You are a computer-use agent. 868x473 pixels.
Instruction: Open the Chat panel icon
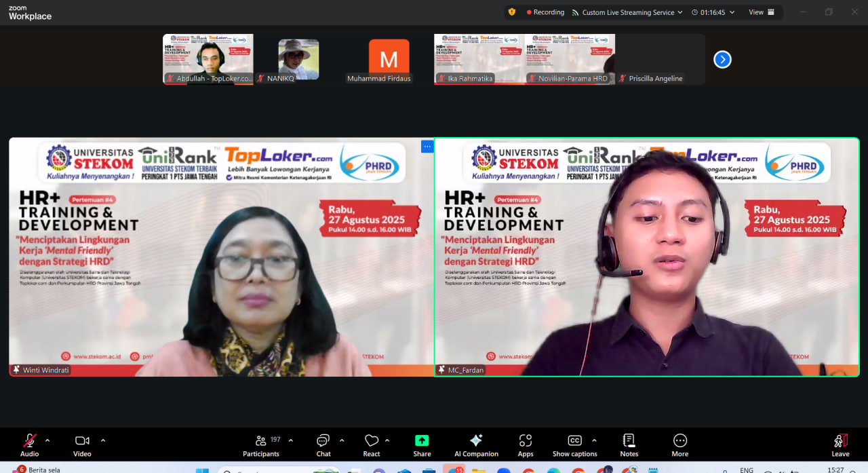(x=323, y=441)
